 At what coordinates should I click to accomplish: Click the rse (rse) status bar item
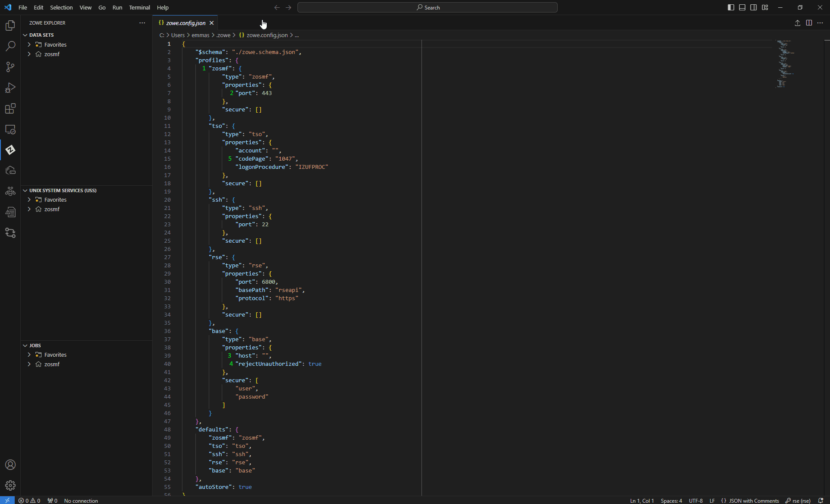798,501
